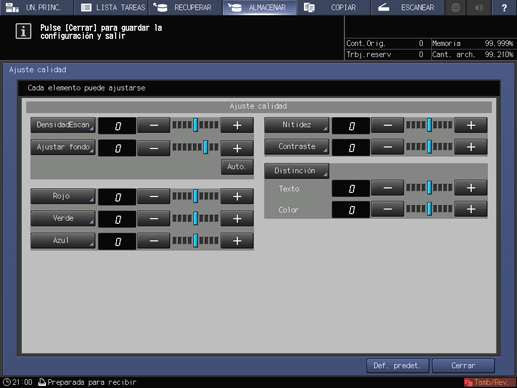This screenshot has height=388, width=517.
Task: Click the Ajustar fondo slider bar
Action: pyautogui.click(x=195, y=147)
